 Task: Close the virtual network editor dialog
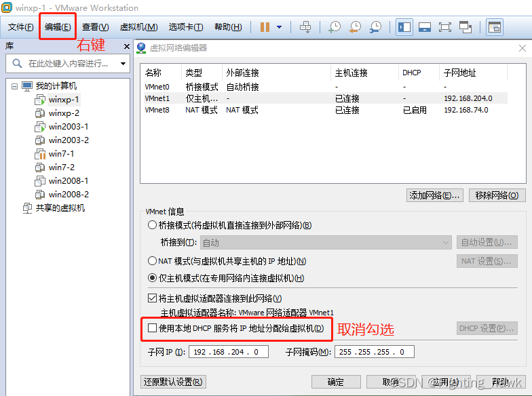(x=522, y=48)
